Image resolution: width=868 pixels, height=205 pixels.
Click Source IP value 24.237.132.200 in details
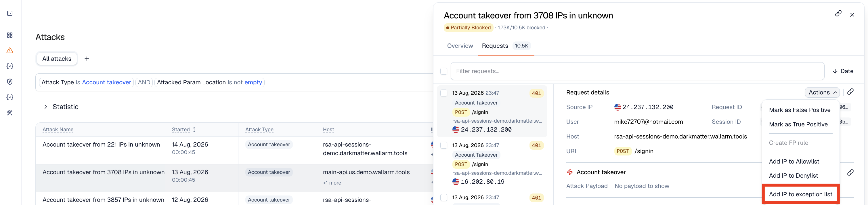tap(648, 107)
